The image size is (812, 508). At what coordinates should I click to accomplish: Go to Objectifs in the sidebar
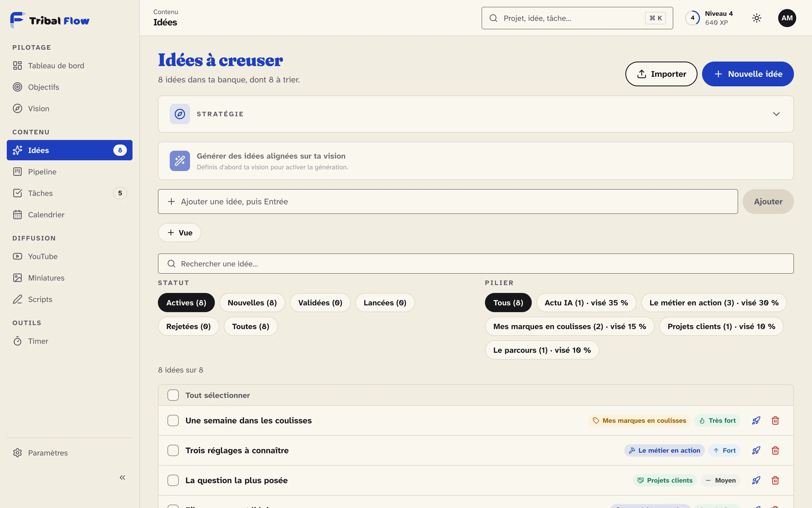tap(69, 87)
